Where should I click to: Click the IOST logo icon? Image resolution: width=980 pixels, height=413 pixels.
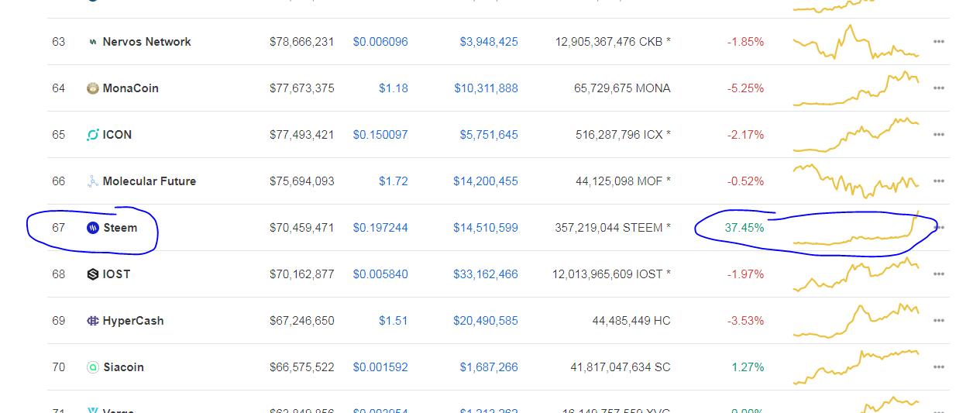point(93,274)
